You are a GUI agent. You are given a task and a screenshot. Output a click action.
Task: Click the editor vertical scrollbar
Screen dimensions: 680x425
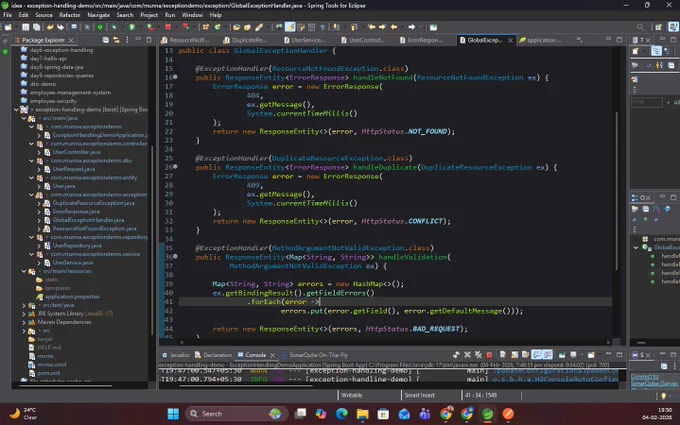coord(616,191)
